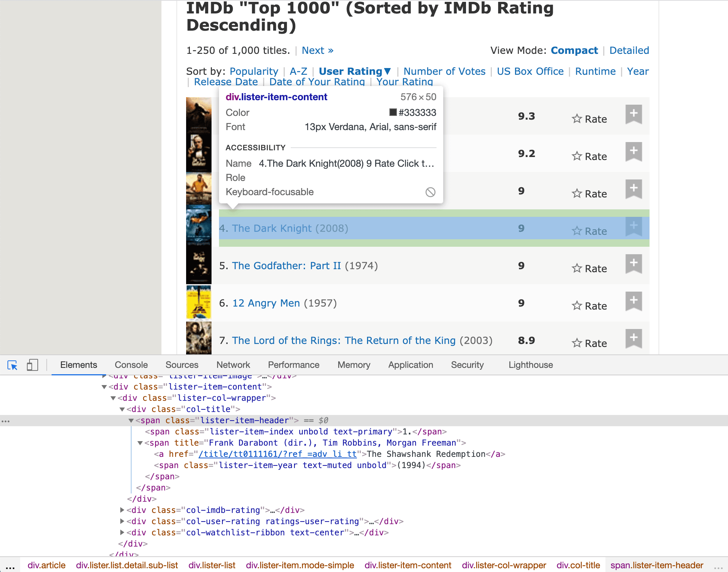This screenshot has width=728, height=572.
Task: Select the lister-item-index span line
Action: [296, 432]
